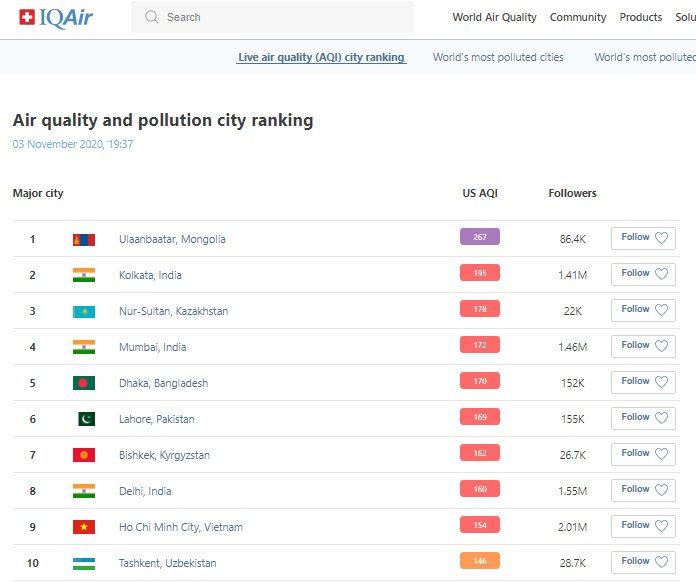The image size is (696, 582).
Task: Click the Uzbekistan flag beside Tashkent
Action: (84, 563)
